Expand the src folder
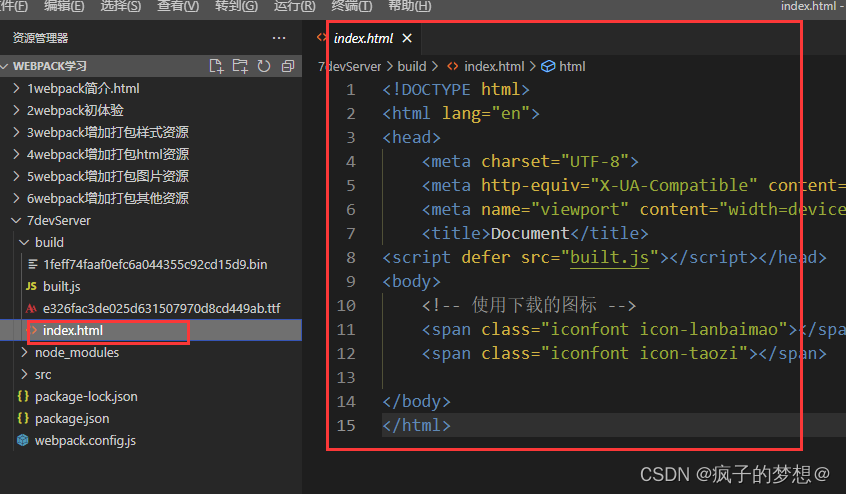This screenshot has height=494, width=846. [24, 374]
